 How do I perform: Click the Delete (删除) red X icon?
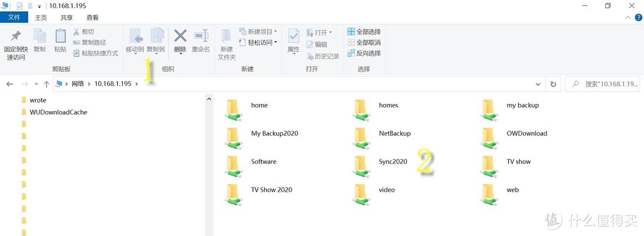tap(180, 36)
